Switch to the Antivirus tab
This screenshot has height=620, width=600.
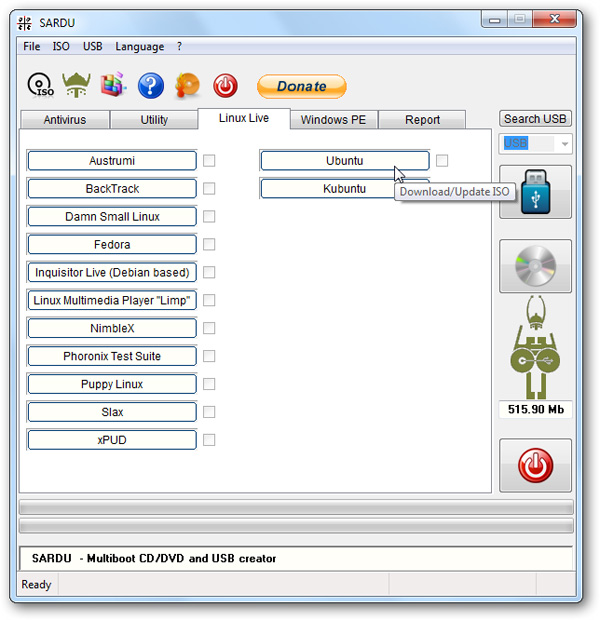(65, 120)
